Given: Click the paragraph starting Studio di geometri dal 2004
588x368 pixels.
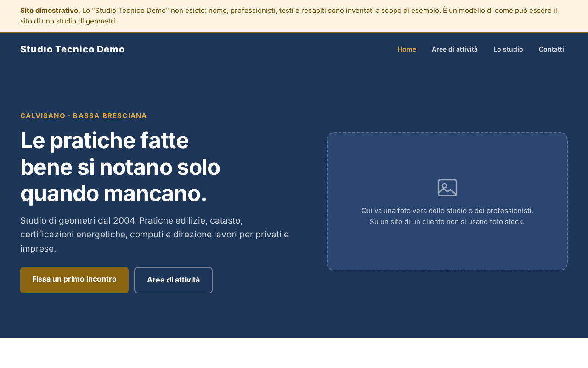Looking at the screenshot, I should pyautogui.click(x=155, y=235).
